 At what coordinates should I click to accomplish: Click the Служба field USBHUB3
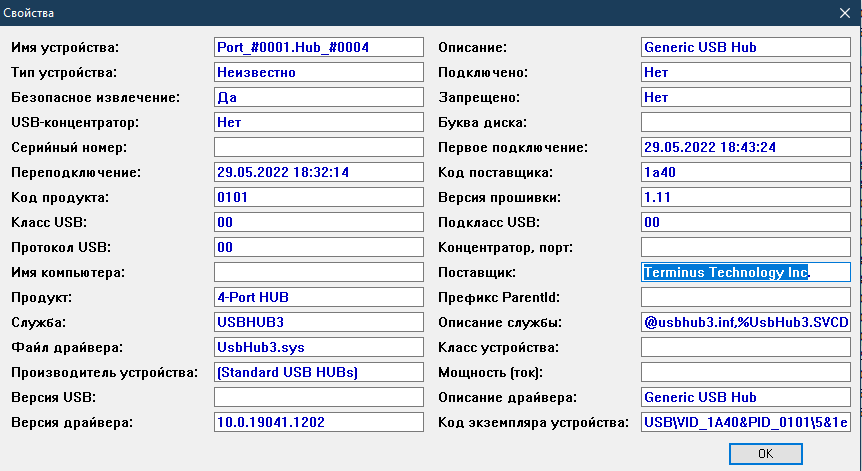pyautogui.click(x=319, y=322)
